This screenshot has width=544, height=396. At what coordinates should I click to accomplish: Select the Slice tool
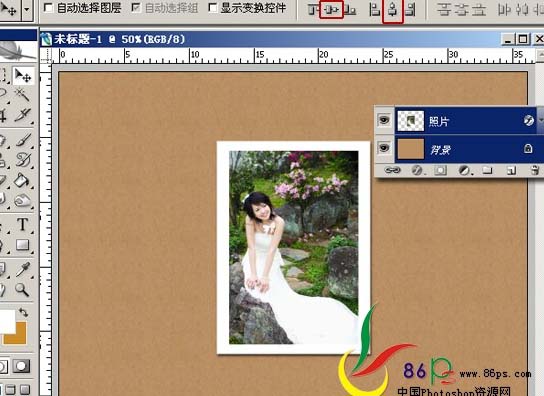[x=23, y=116]
